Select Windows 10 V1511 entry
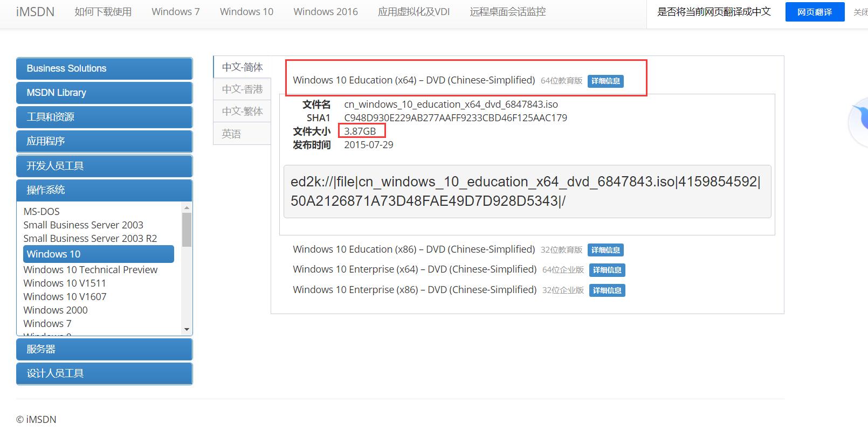Viewport: 868px width, 445px height. pos(65,283)
